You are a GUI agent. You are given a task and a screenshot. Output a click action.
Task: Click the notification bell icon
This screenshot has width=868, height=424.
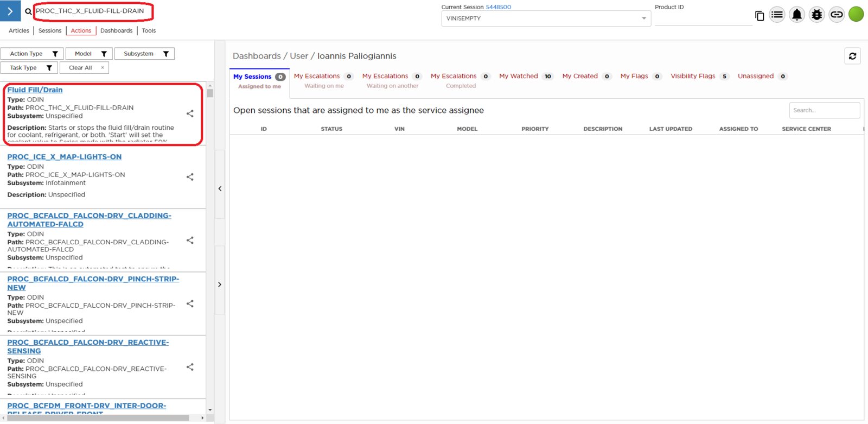796,15
